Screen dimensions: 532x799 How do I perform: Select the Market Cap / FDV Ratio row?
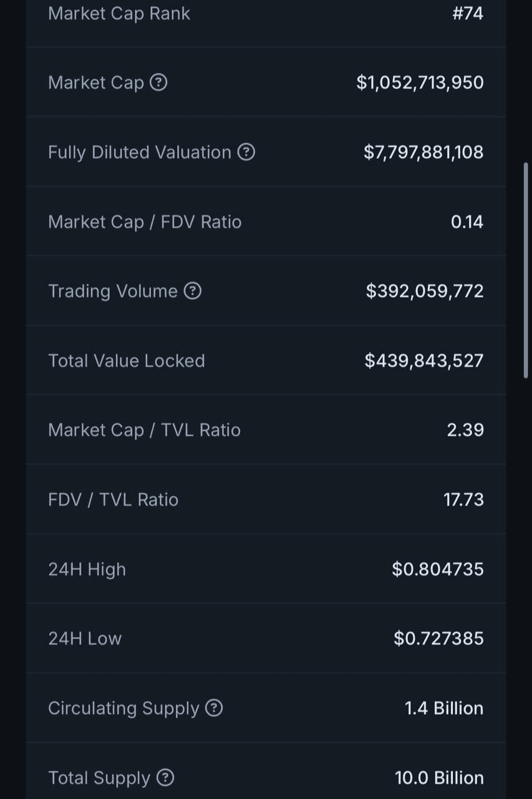coord(266,222)
